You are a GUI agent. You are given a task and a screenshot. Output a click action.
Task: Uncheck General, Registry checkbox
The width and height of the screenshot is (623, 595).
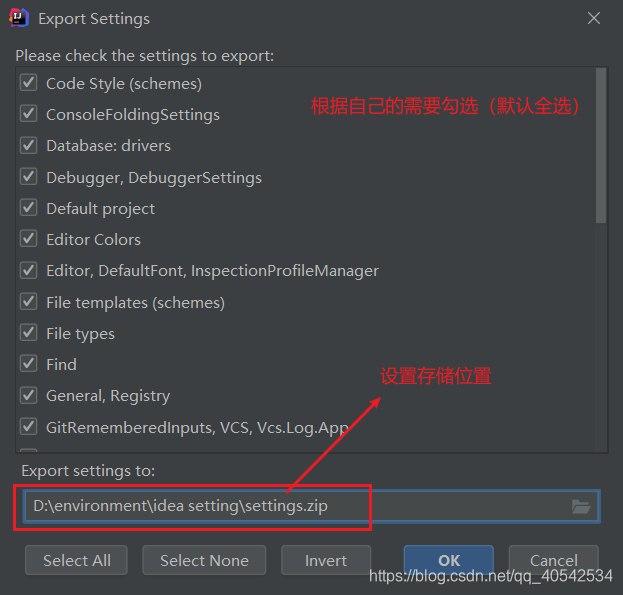click(29, 395)
